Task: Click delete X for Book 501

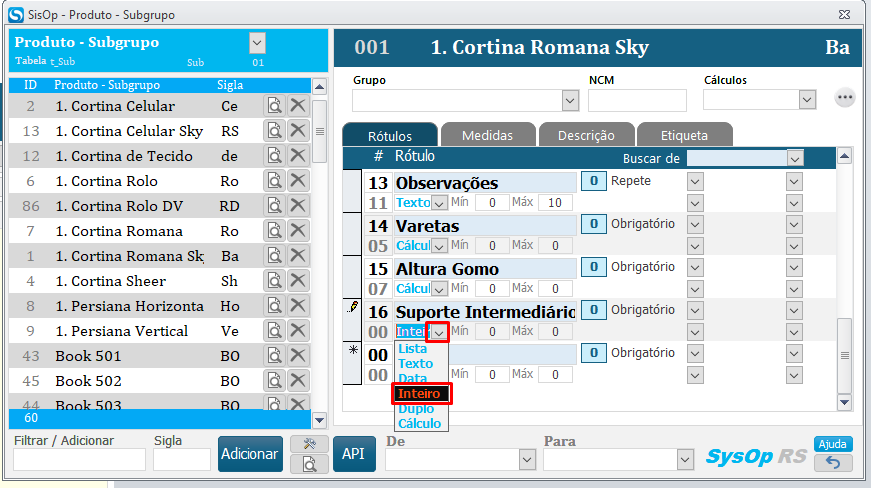Action: click(298, 356)
